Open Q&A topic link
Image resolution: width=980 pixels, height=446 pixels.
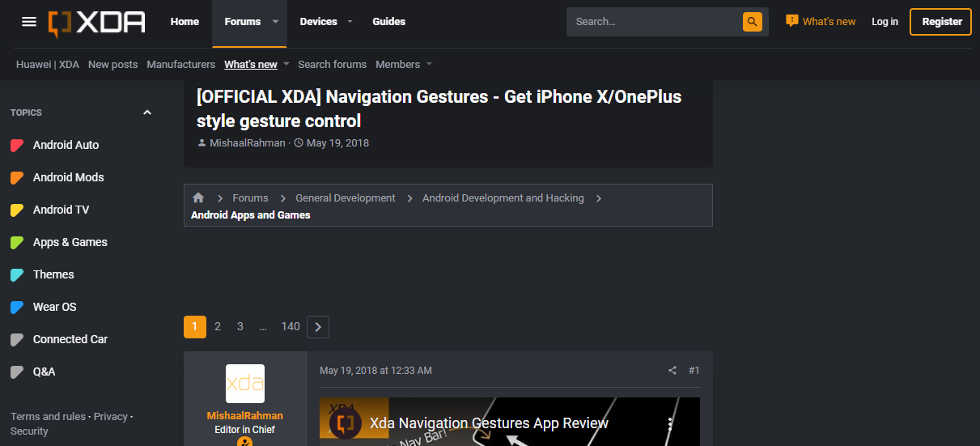[45, 372]
